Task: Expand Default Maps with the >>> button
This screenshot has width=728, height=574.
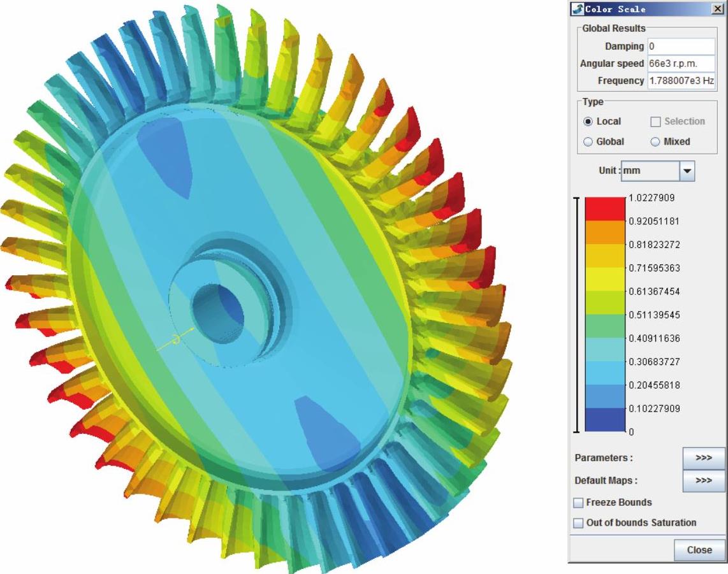Action: (703, 480)
